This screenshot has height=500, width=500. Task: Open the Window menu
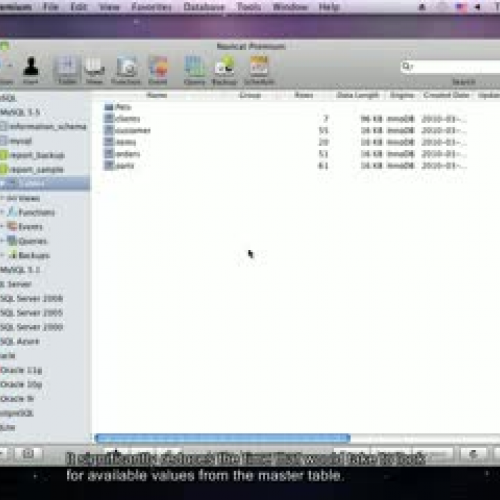pos(290,7)
